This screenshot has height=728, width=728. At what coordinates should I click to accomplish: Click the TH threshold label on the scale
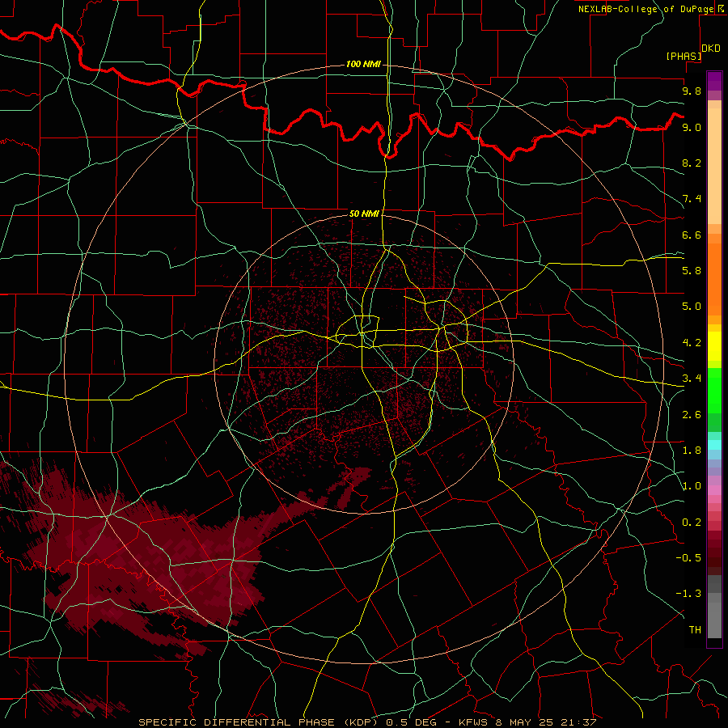pos(695,630)
